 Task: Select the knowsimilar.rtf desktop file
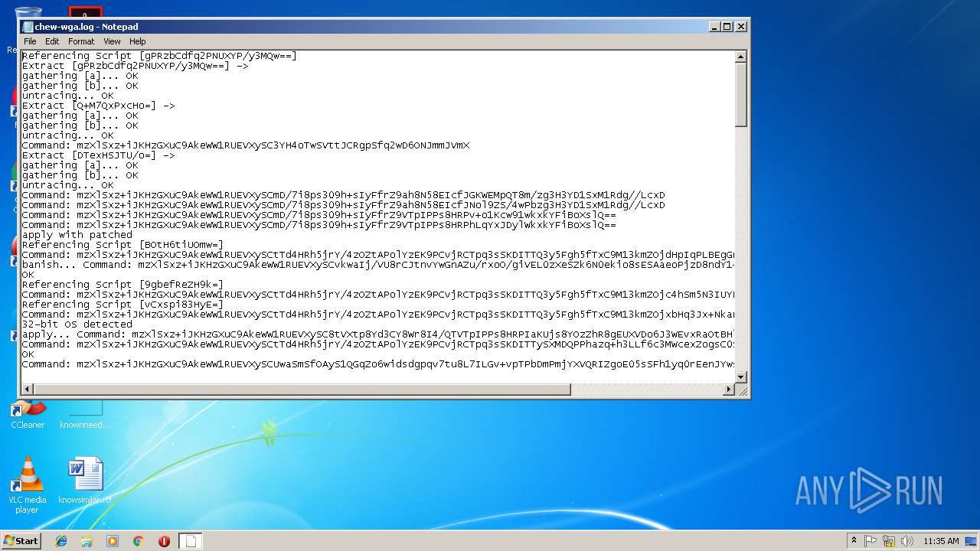click(85, 481)
